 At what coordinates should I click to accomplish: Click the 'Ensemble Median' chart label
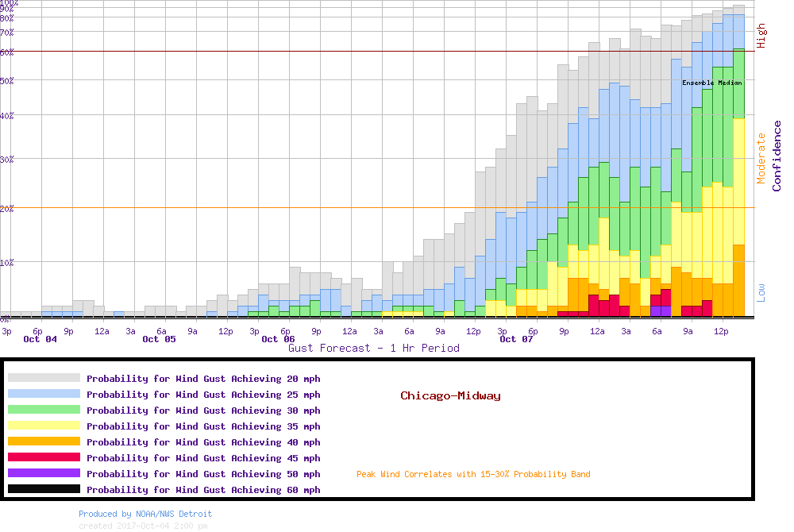coord(712,83)
